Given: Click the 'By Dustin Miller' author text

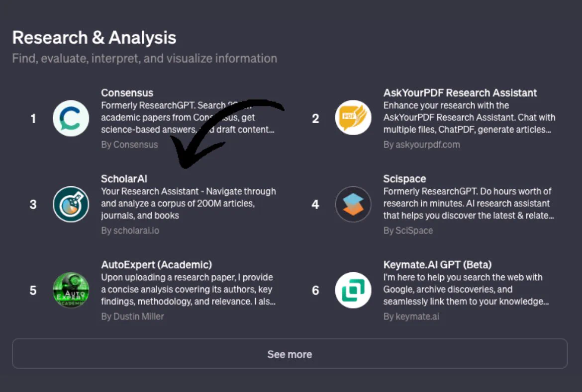Looking at the screenshot, I should [x=132, y=316].
